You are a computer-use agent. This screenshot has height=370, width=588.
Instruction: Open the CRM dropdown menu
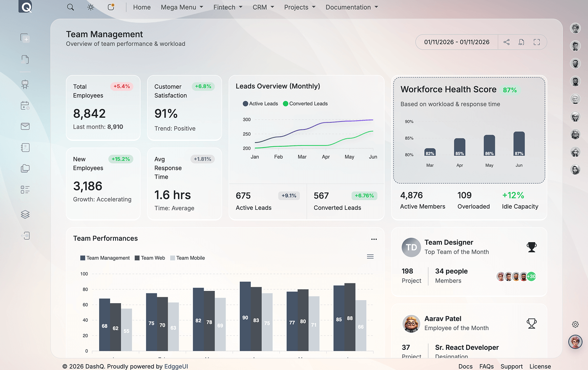(263, 7)
